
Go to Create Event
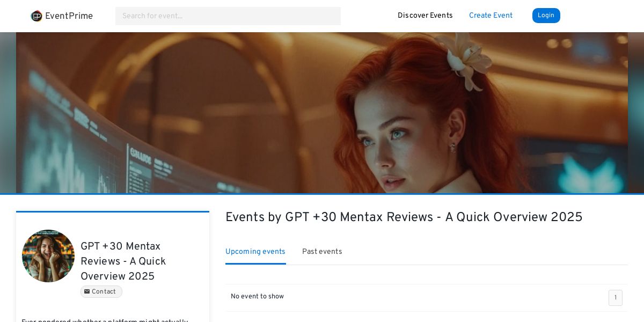click(x=491, y=16)
